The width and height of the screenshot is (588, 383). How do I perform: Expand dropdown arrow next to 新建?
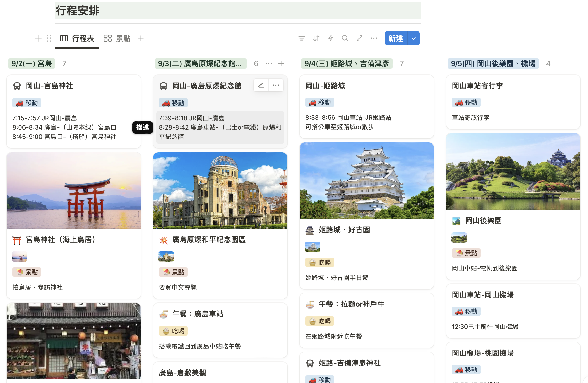pyautogui.click(x=414, y=38)
